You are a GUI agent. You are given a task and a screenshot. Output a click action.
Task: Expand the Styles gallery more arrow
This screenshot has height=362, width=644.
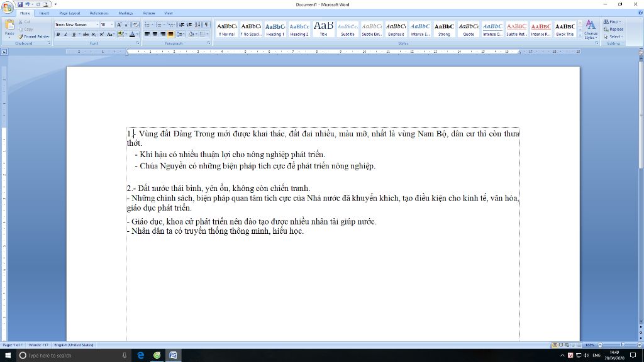(x=580, y=37)
